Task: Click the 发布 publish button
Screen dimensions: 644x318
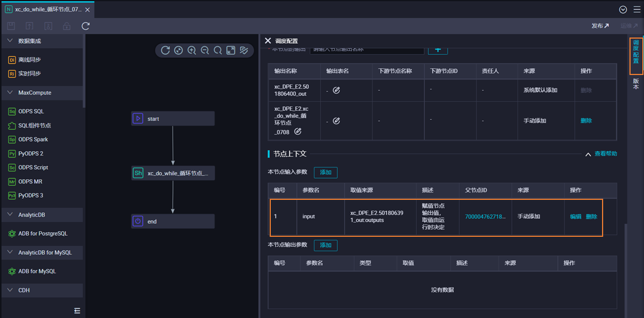Action: (600, 26)
